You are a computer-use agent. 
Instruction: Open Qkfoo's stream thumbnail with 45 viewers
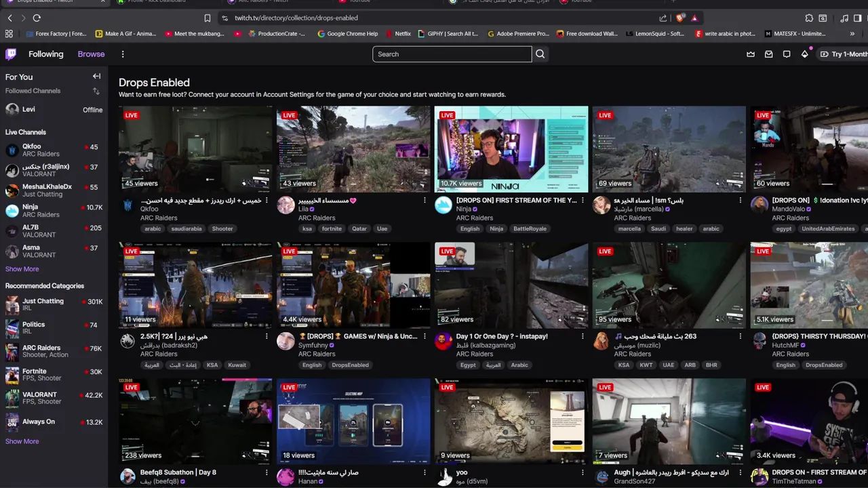[195, 149]
